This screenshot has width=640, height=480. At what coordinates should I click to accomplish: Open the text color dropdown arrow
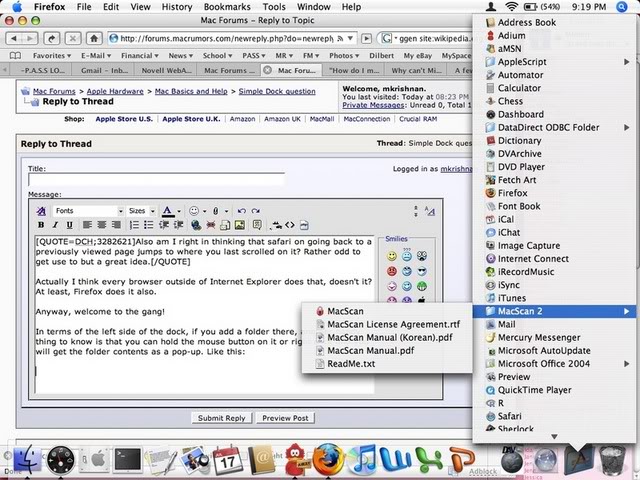point(179,211)
